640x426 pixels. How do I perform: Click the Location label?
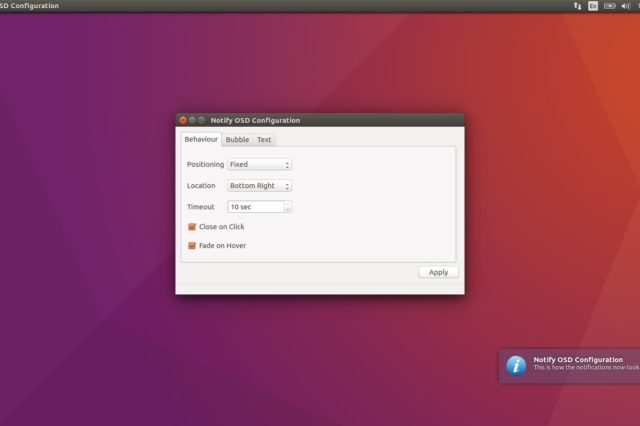click(201, 186)
